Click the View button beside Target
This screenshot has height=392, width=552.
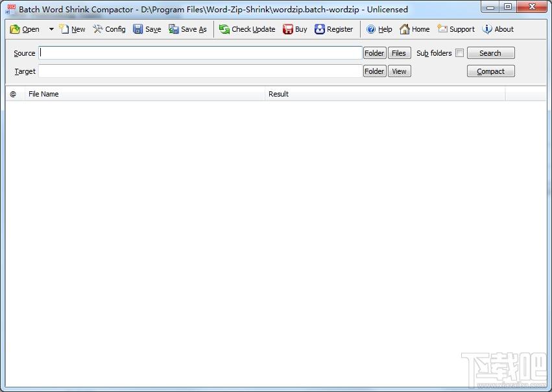tap(399, 71)
